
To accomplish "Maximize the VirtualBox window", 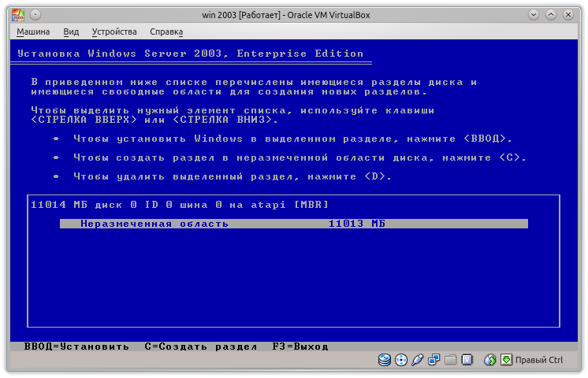I will coord(550,15).
